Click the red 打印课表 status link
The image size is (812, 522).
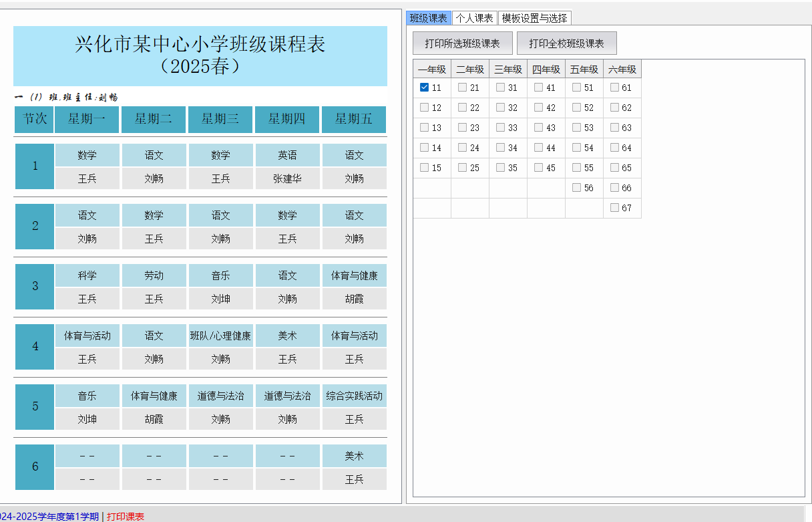click(126, 516)
